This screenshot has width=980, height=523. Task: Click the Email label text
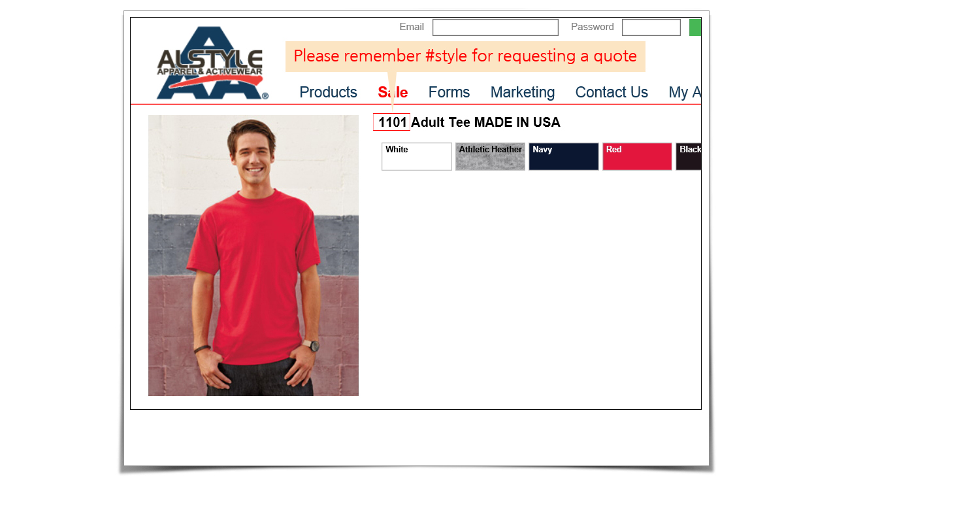click(412, 27)
